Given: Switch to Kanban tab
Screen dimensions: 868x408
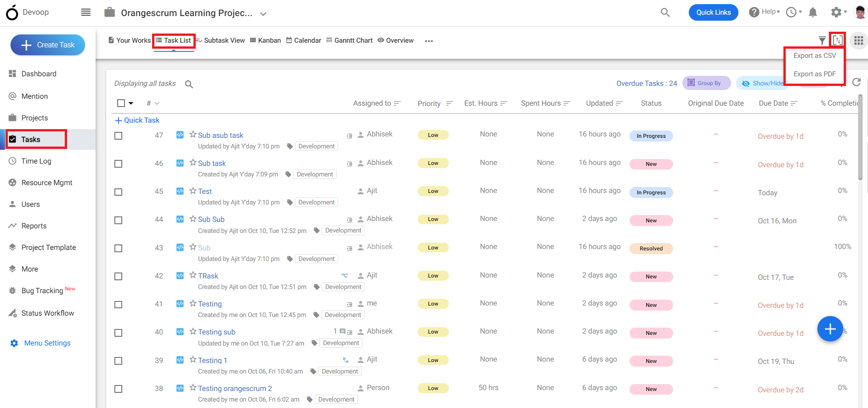Looking at the screenshot, I should [266, 40].
